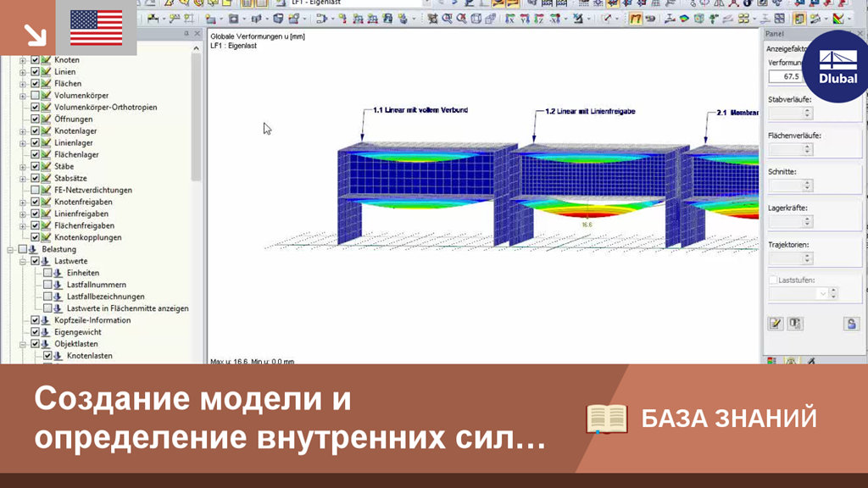The height and width of the screenshot is (488, 868).
Task: Select Knotenkopplungen tree item
Action: [88, 237]
